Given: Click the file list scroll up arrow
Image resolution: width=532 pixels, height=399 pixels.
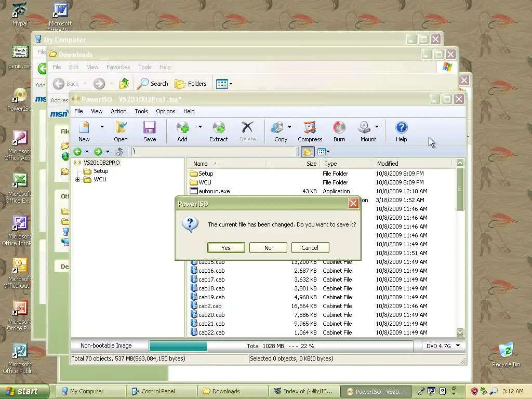Looking at the screenshot, I should 460,163.
